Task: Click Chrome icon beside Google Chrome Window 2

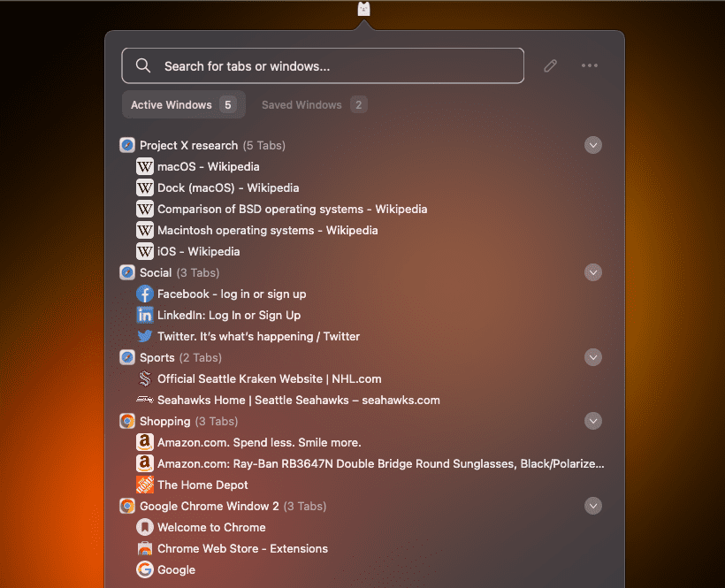Action: point(127,506)
